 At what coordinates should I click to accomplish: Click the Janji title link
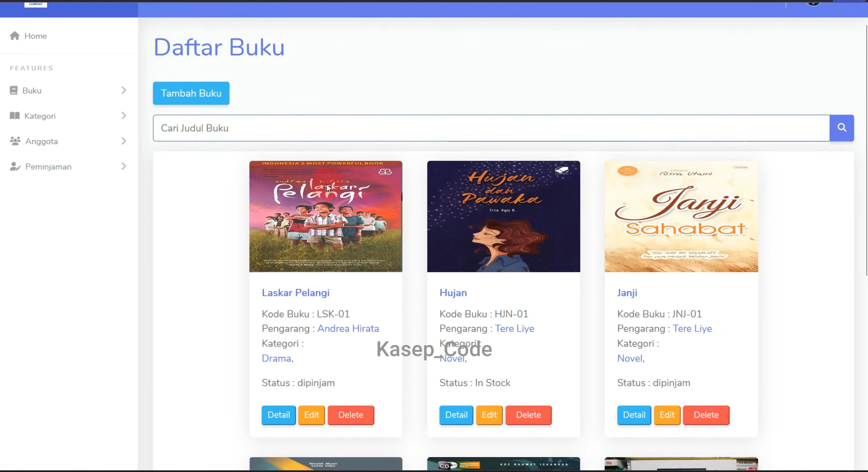pos(627,292)
